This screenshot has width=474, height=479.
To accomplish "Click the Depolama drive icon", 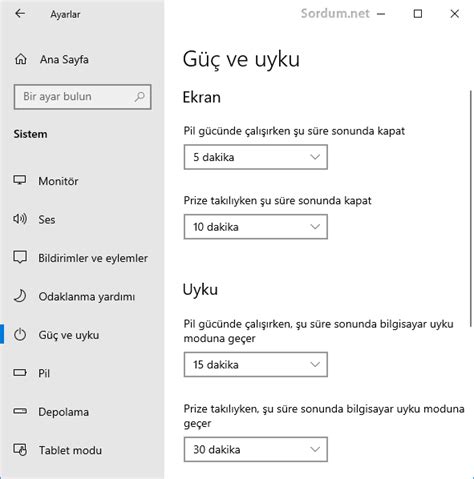I will [x=20, y=411].
